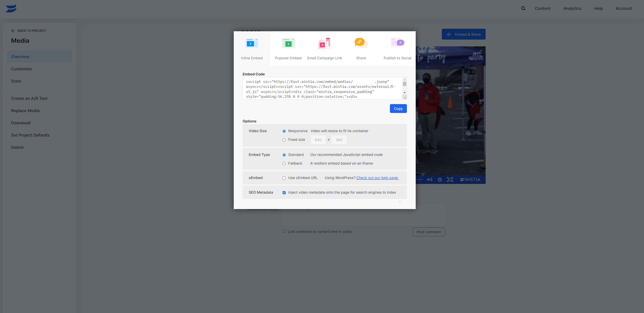Select the Fixed size video option

[x=284, y=140]
